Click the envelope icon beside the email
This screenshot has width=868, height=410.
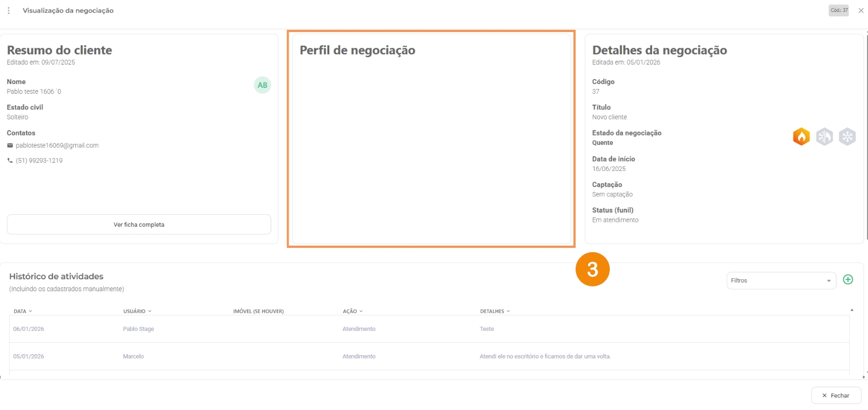tap(10, 145)
